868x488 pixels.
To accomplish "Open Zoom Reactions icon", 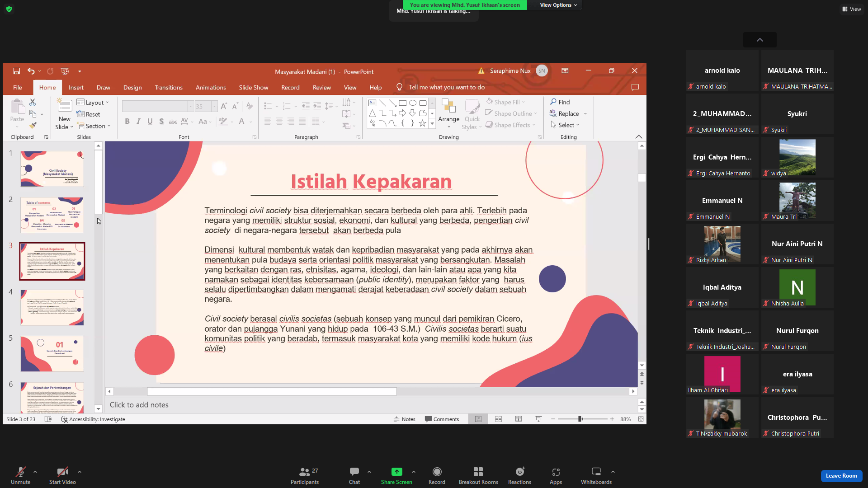I will point(520,472).
